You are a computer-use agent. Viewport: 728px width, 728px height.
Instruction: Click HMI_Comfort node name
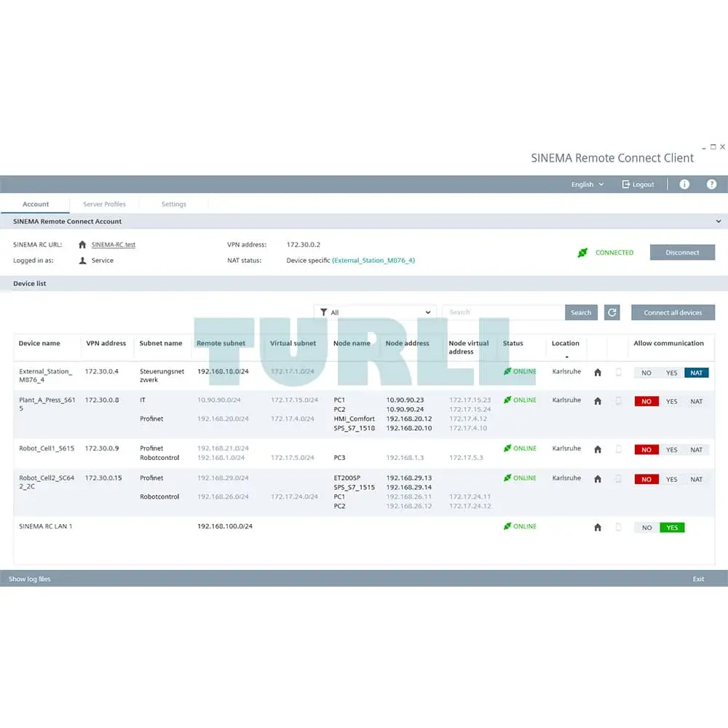[x=354, y=419]
